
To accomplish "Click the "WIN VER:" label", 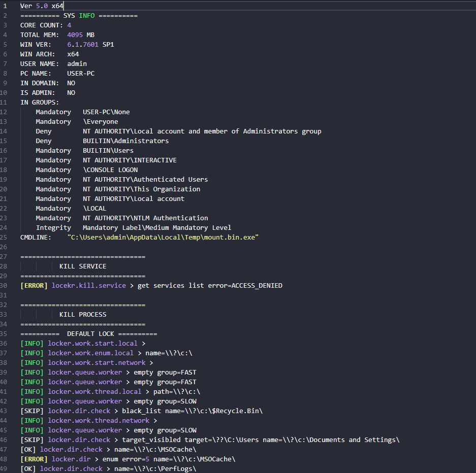I will (x=36, y=45).
